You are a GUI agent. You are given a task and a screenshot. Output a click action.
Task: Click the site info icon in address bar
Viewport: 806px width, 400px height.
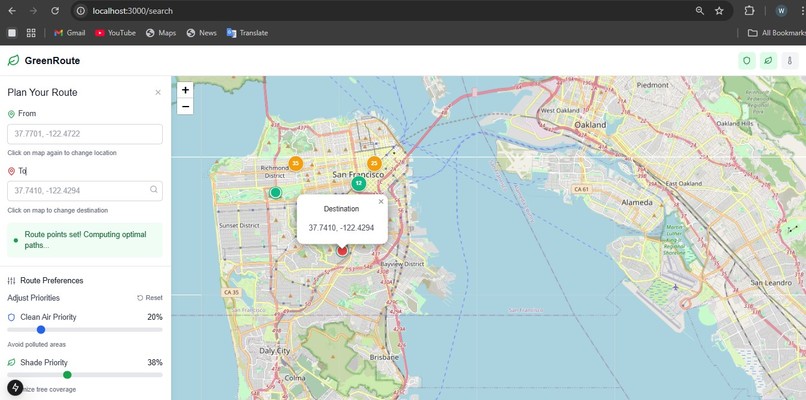coord(80,11)
